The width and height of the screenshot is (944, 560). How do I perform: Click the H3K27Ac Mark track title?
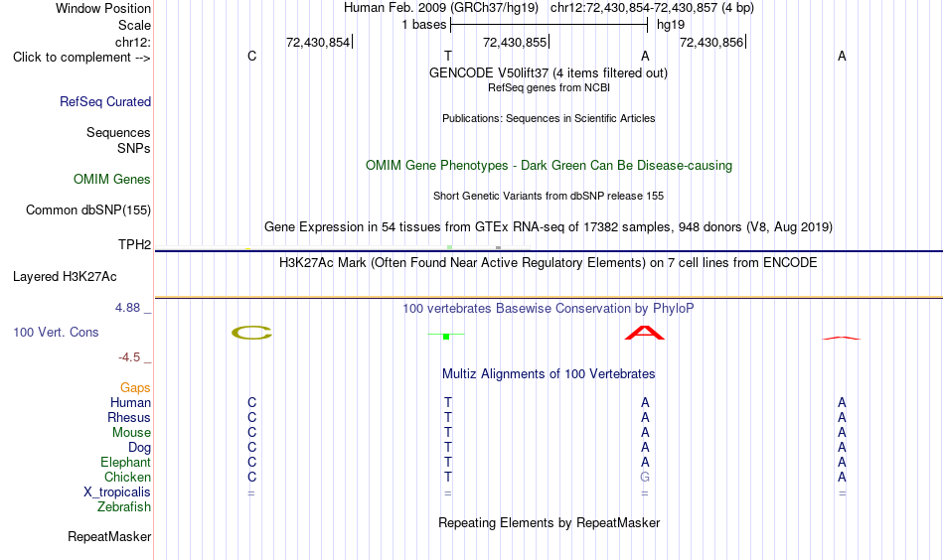pyautogui.click(x=549, y=263)
